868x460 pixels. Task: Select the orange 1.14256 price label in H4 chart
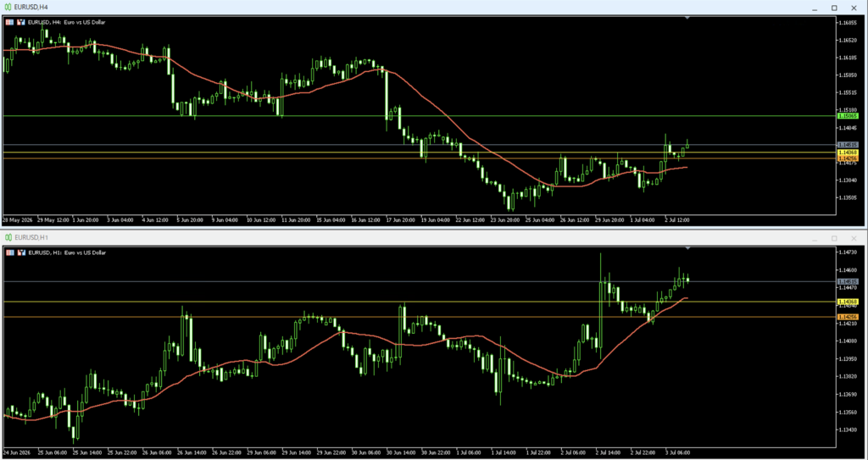point(848,158)
